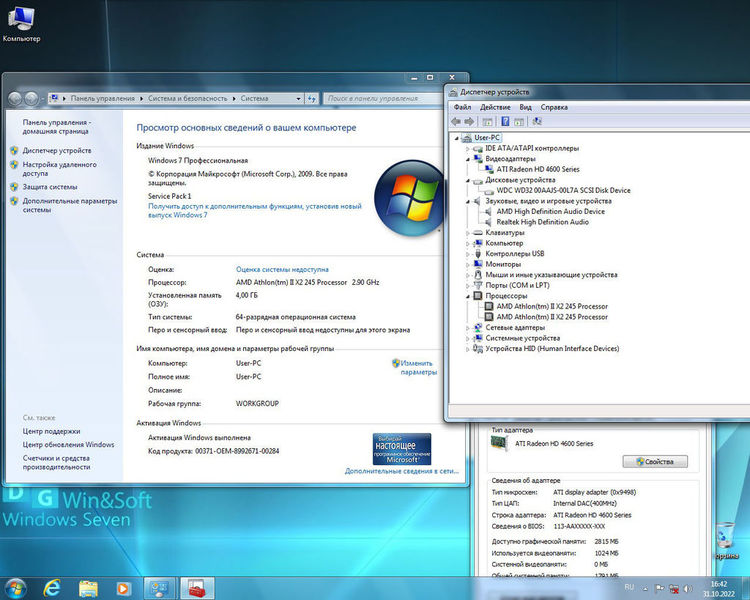Click red toolbox taskbar button
This screenshot has width=750, height=600.
coord(197,589)
